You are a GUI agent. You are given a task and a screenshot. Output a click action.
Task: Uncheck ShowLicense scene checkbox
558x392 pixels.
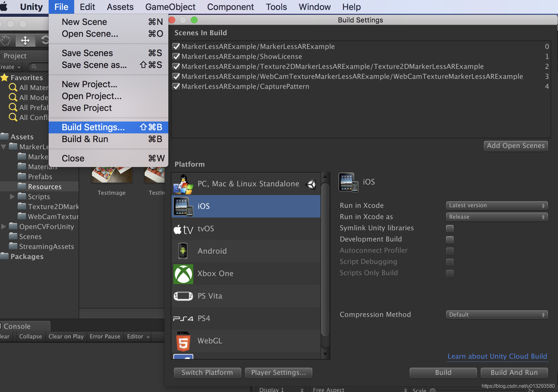pos(176,56)
